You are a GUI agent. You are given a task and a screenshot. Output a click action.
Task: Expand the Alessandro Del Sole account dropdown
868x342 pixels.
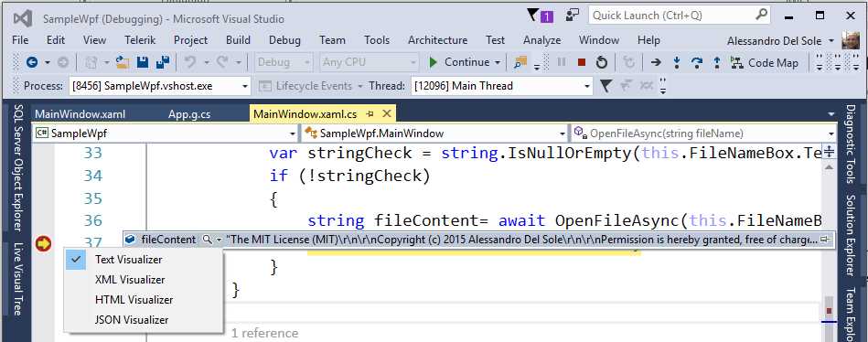pyautogui.click(x=831, y=41)
